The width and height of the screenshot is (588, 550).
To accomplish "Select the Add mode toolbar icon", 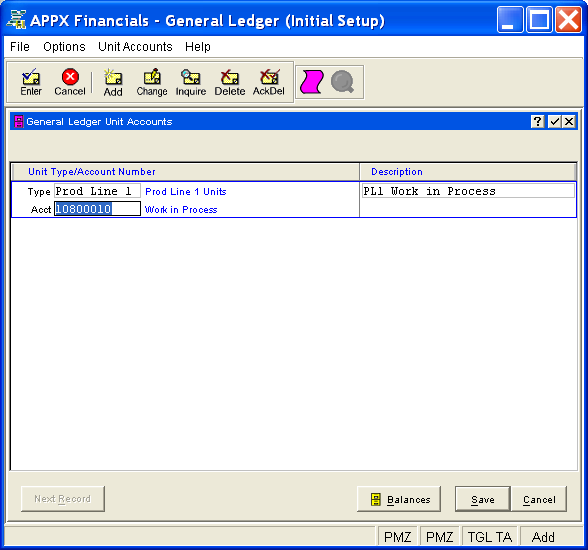I will pyautogui.click(x=113, y=82).
